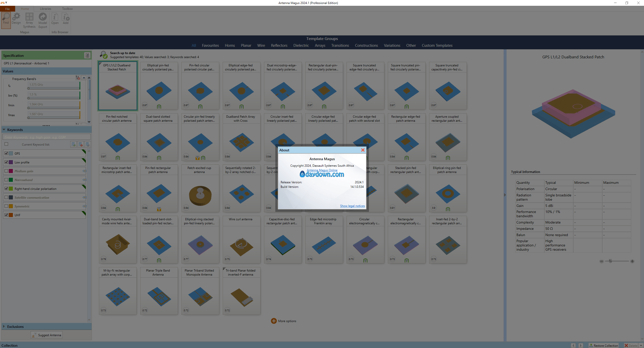Click the Suggest Antenna button

[46, 335]
